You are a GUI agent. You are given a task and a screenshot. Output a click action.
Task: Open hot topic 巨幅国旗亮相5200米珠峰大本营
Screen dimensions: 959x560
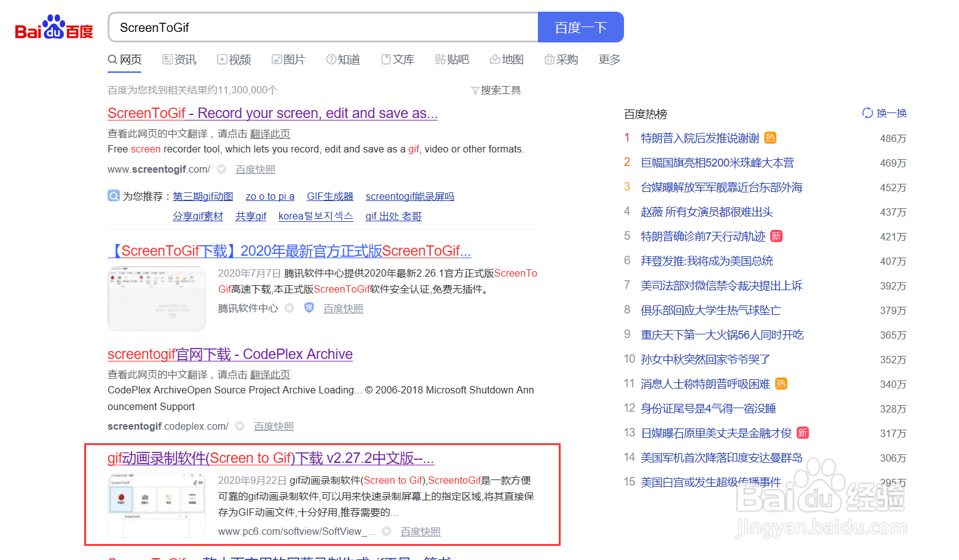click(717, 162)
